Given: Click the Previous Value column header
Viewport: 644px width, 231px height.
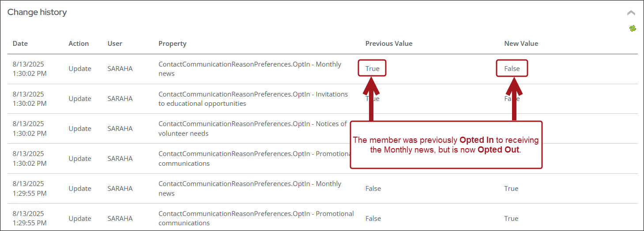Looking at the screenshot, I should pos(389,44).
